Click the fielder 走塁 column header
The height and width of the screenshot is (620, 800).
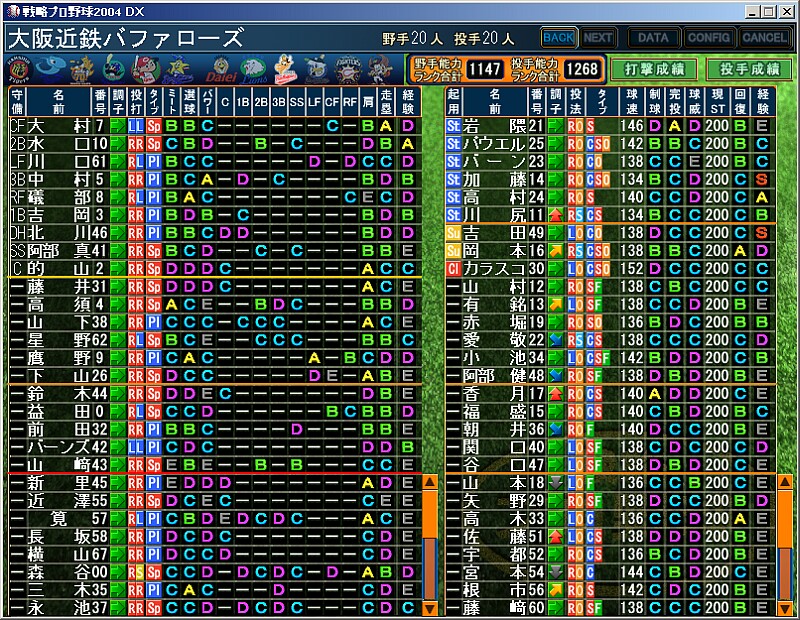click(x=386, y=102)
